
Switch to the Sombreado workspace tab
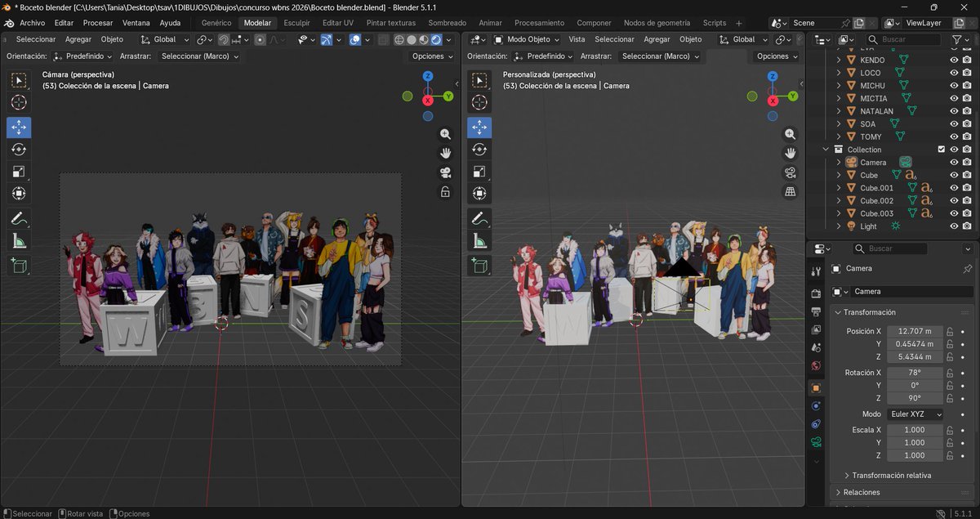(447, 23)
